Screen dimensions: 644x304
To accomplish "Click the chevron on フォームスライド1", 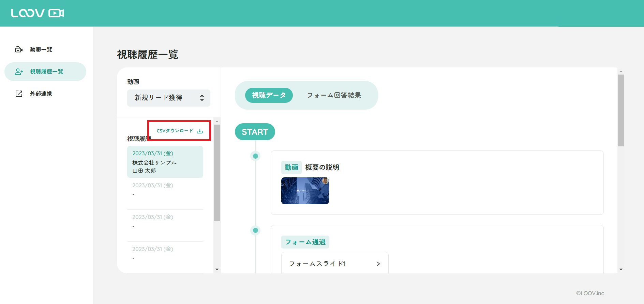I will [x=378, y=264].
